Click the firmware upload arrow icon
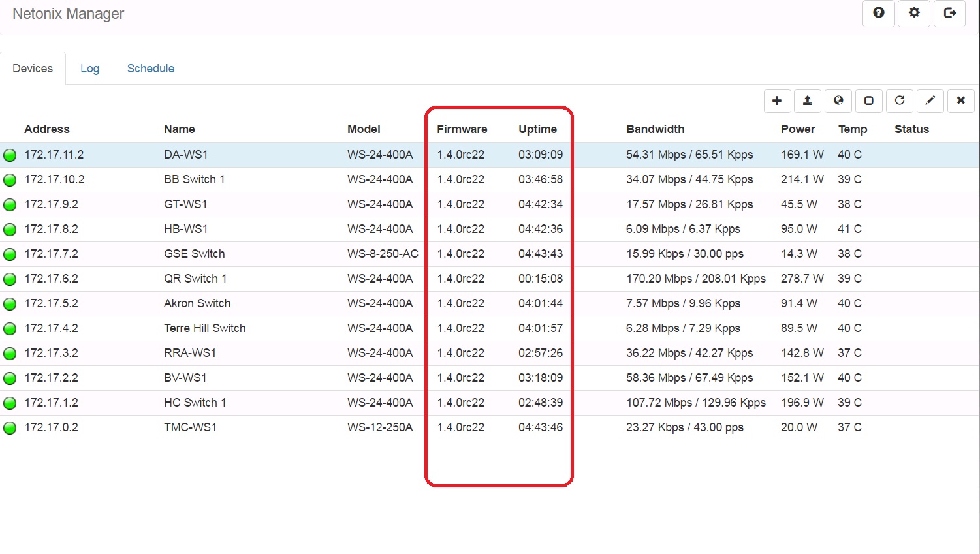This screenshot has height=554, width=980. [808, 100]
